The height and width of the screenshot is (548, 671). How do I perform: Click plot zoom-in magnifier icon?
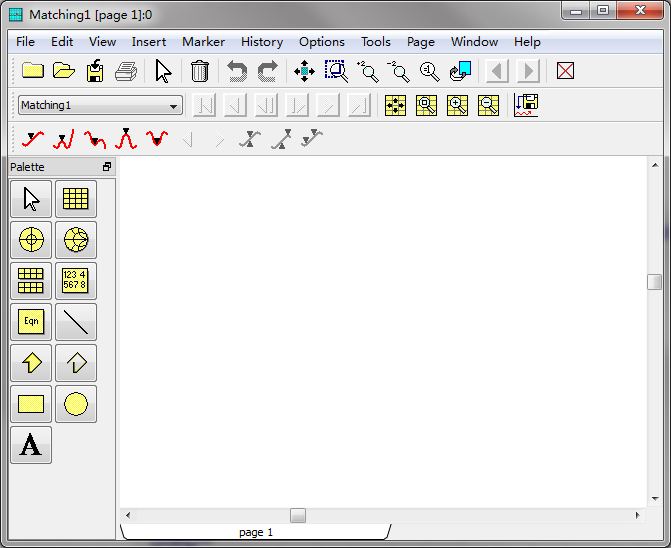pyautogui.click(x=457, y=105)
